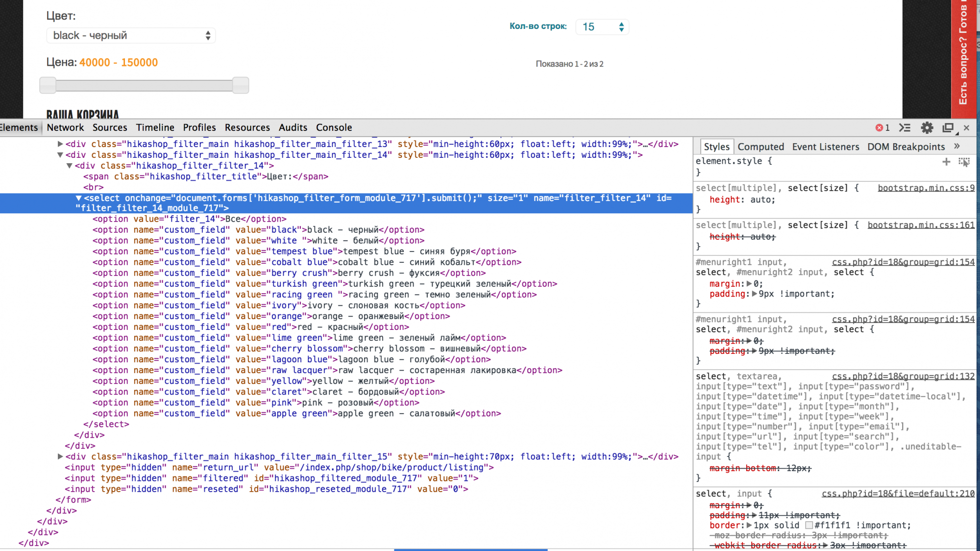Show the console drawer icon
Image resolution: width=980 pixels, height=551 pixels.
pyautogui.click(x=905, y=128)
